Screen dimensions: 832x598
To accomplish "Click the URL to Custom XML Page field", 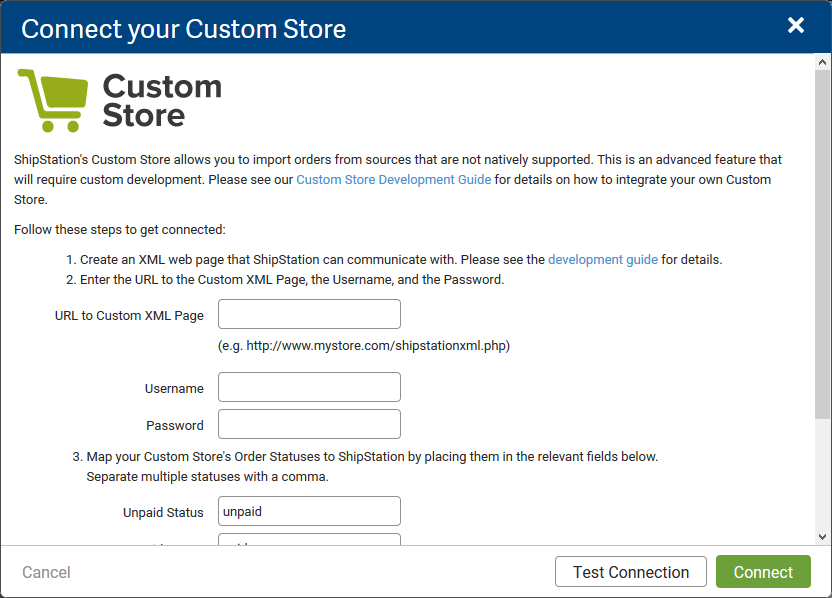I will pyautogui.click(x=309, y=313).
